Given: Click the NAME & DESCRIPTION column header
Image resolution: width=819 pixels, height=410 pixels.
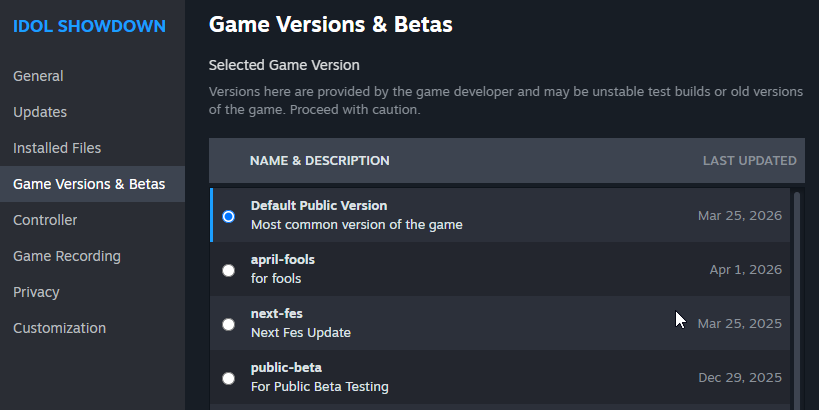Looking at the screenshot, I should pos(319,160).
